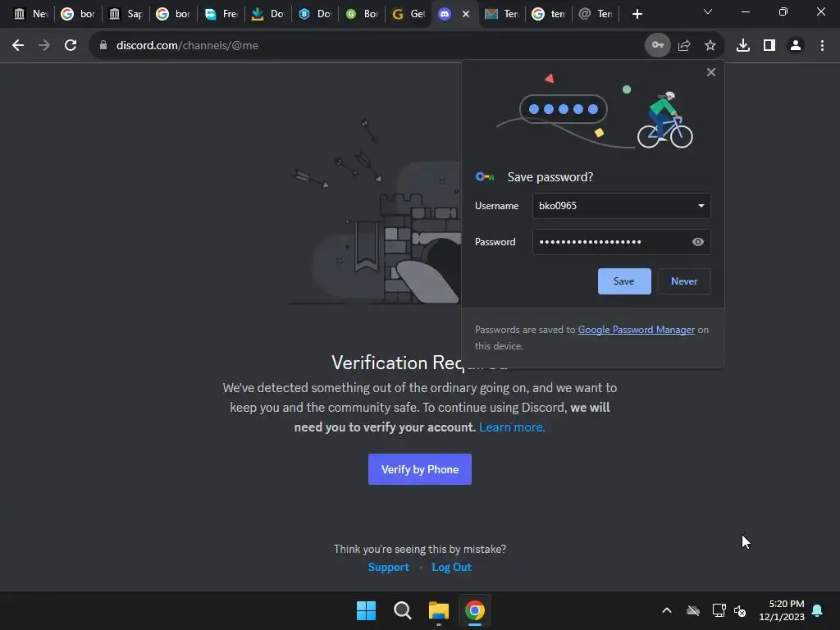Open the Chrome profile avatar icon
The width and height of the screenshot is (840, 630).
796,46
